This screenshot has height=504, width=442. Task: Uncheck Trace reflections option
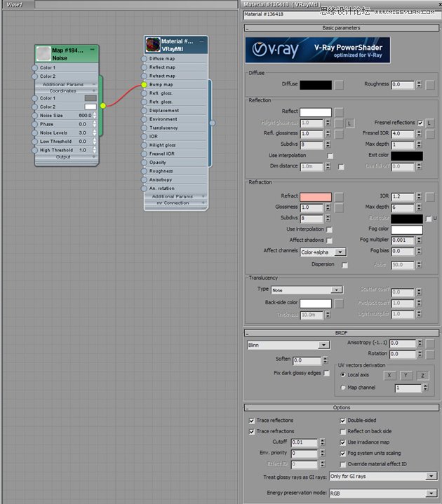tap(252, 421)
